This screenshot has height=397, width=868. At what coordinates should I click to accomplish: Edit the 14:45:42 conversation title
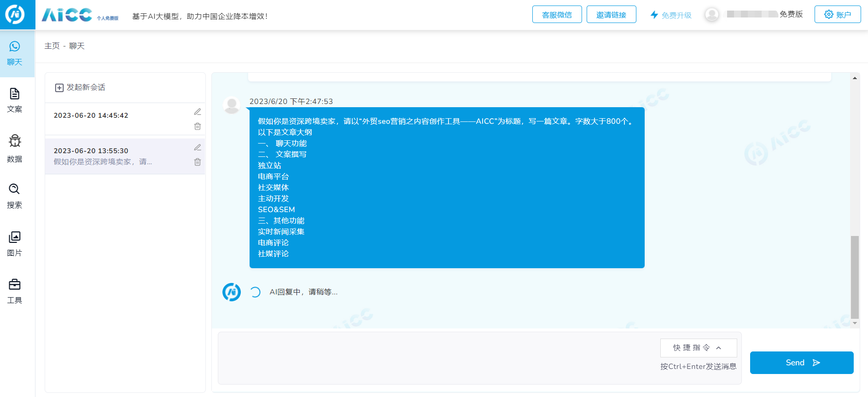click(198, 112)
